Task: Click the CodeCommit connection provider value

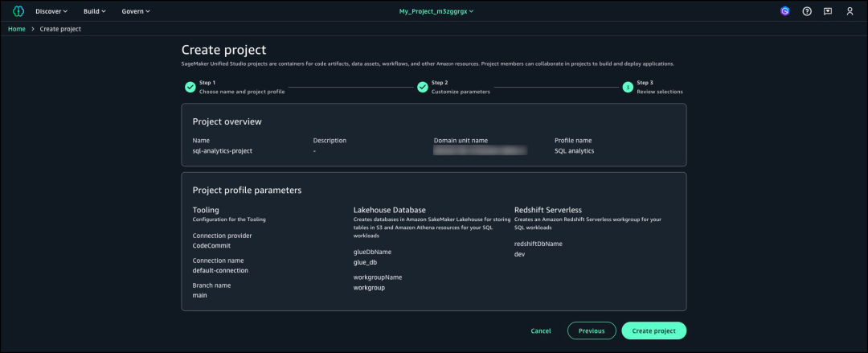Action: point(211,245)
